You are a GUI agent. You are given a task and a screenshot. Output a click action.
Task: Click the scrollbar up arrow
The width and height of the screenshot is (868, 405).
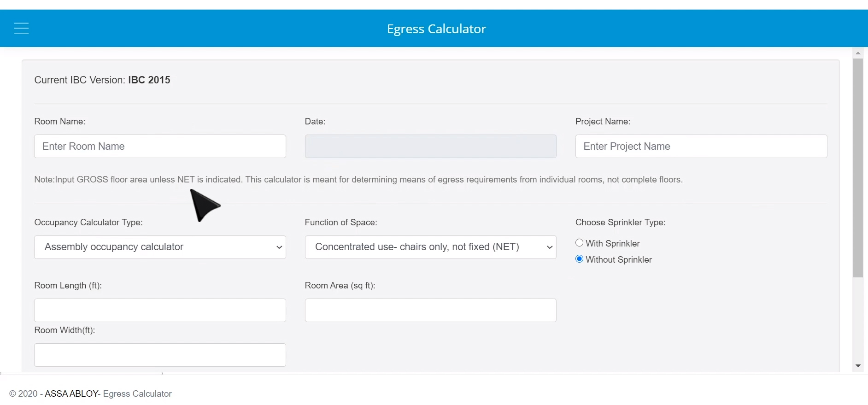point(858,53)
